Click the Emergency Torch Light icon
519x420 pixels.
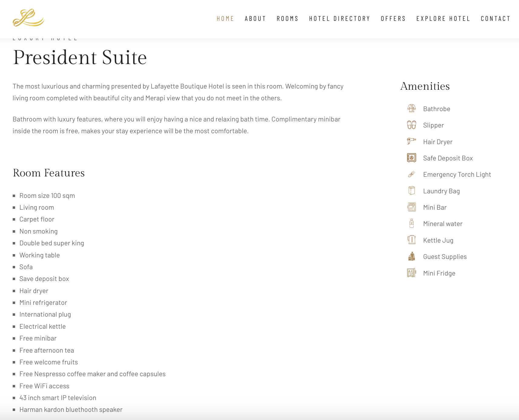[411, 174]
